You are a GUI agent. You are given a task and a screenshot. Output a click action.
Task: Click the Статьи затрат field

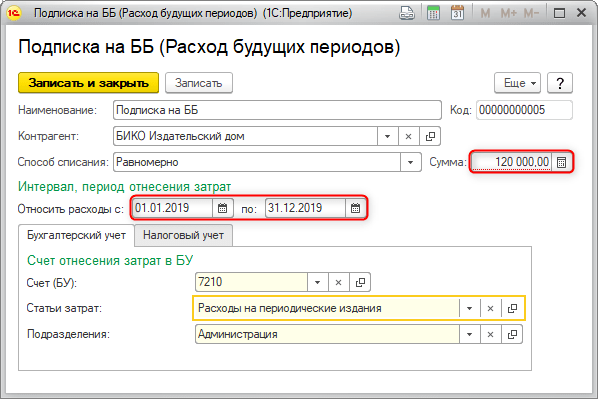(x=326, y=308)
